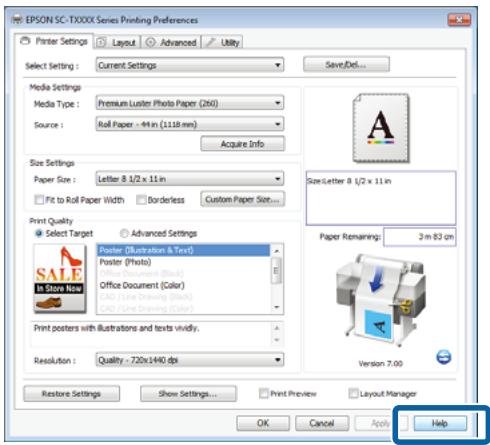The image size is (490, 445).
Task: Click the blue update icon near Version 7.00
Action: click(x=444, y=357)
